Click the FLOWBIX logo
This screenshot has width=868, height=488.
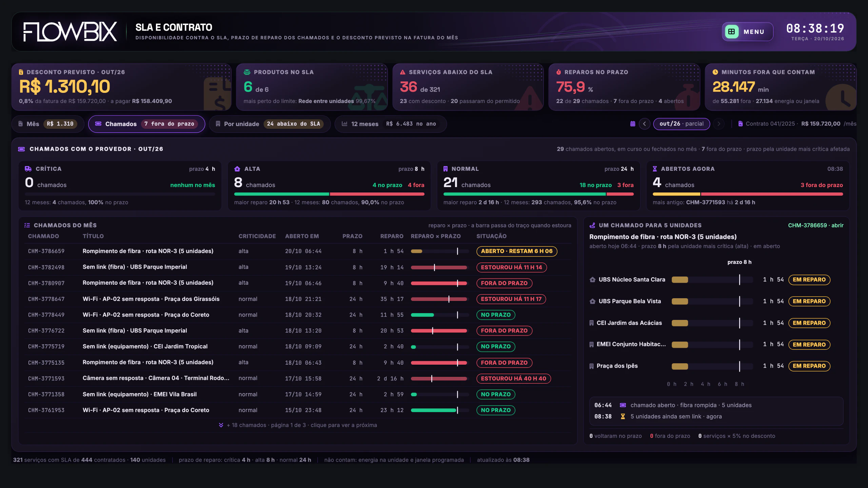pos(70,32)
